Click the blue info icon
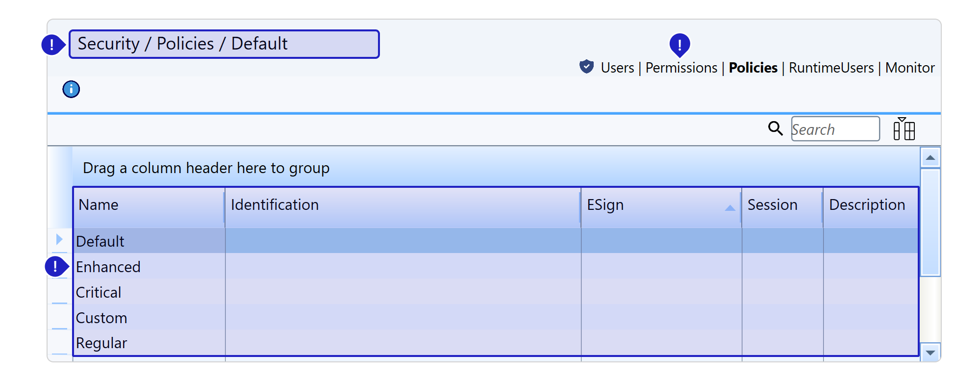 tap(71, 89)
